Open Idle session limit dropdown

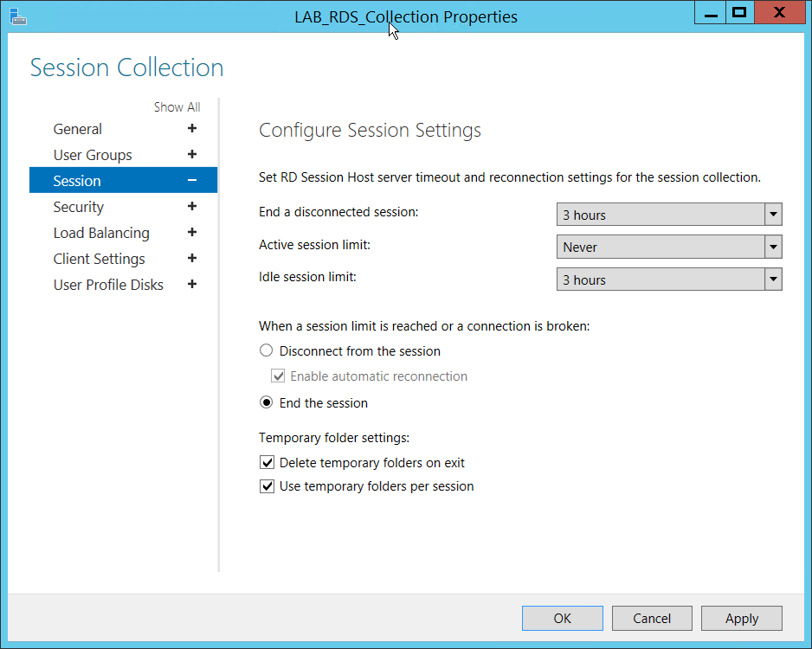(x=773, y=280)
